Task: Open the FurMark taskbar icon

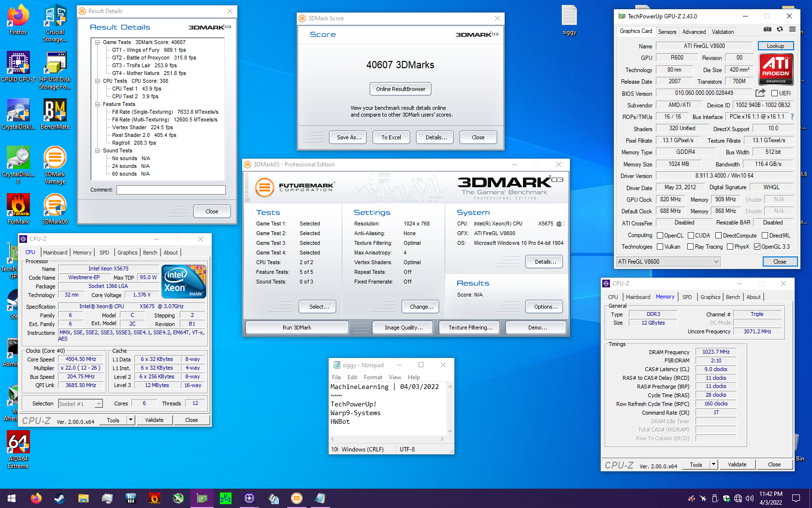Action: [x=154, y=498]
